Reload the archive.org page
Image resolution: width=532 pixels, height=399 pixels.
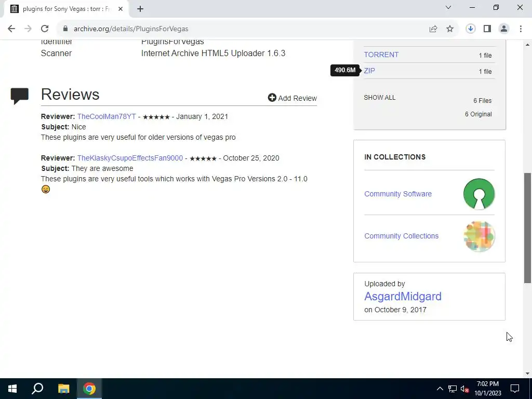point(45,29)
